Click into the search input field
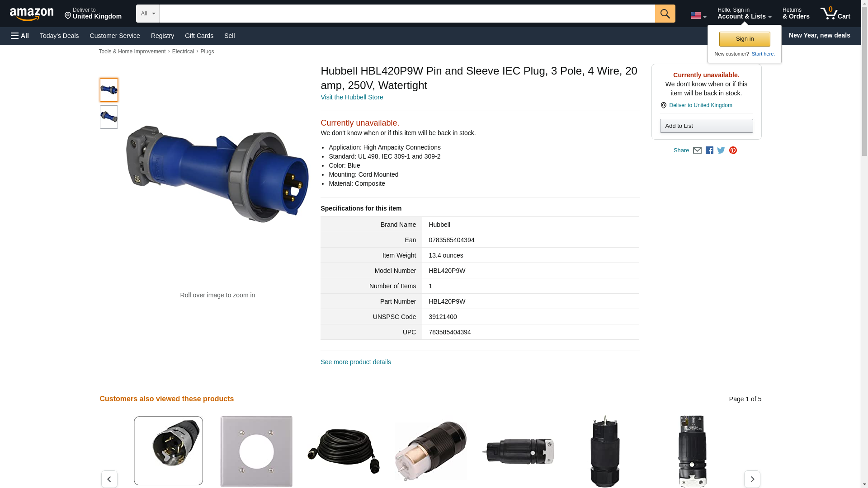Image resolution: width=868 pixels, height=488 pixels. click(407, 14)
